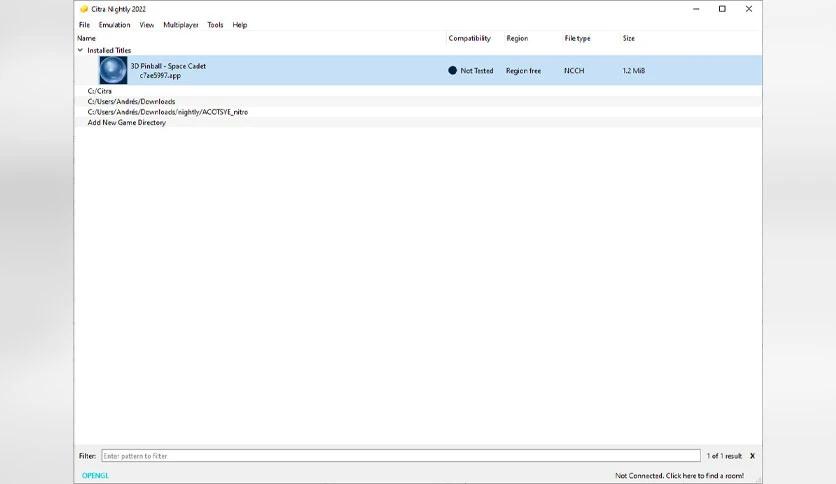Open the Help menu
This screenshot has height=484, width=836.
[x=239, y=25]
